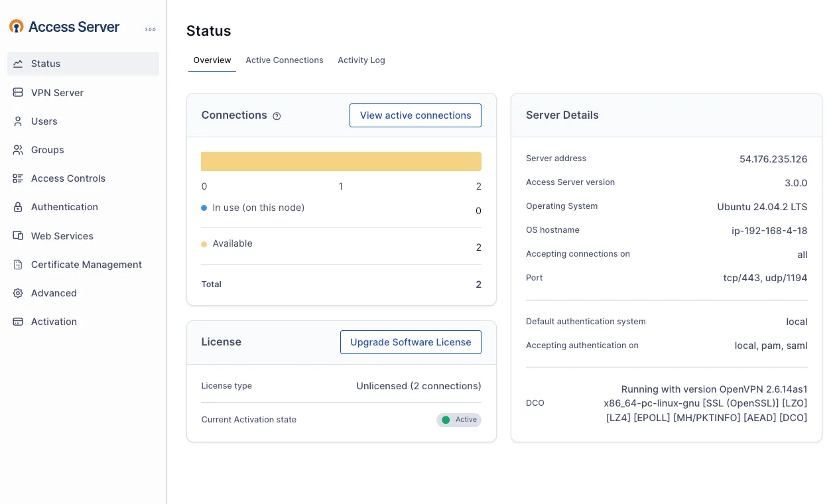Open the Activity Log tab

(x=361, y=60)
